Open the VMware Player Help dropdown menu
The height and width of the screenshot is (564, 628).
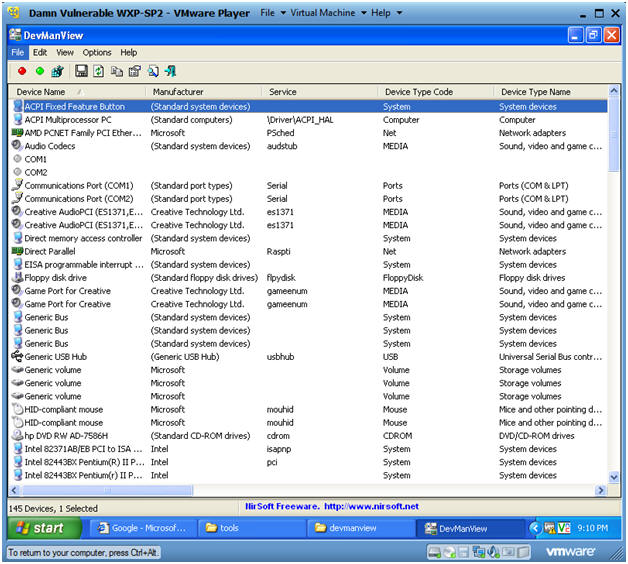[x=386, y=13]
